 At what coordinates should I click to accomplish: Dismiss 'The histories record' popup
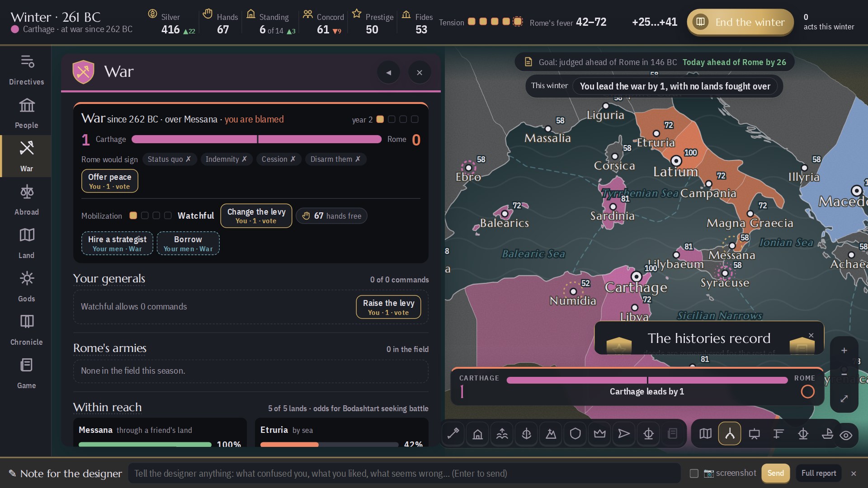[811, 335]
